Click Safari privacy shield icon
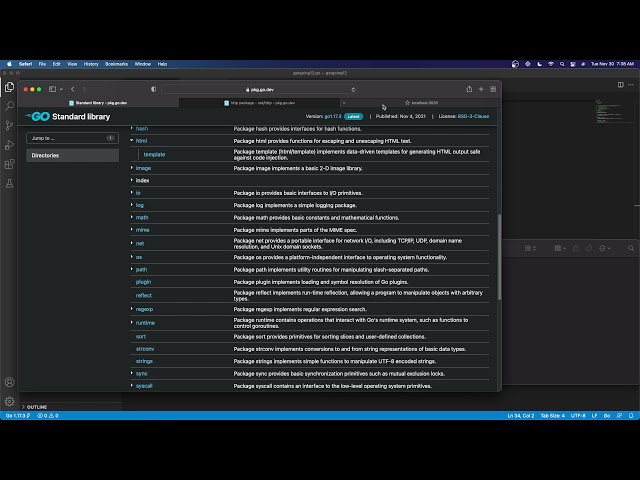640x480 pixels. tap(153, 89)
